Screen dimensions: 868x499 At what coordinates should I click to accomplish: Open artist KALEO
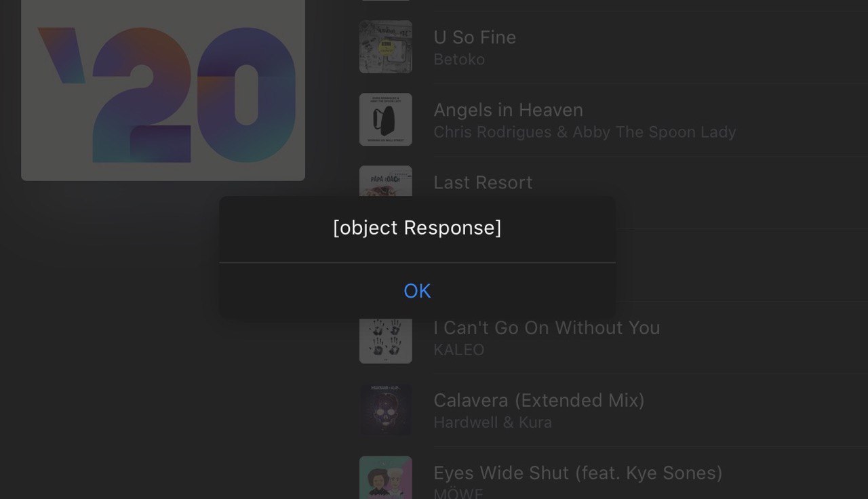tap(459, 350)
